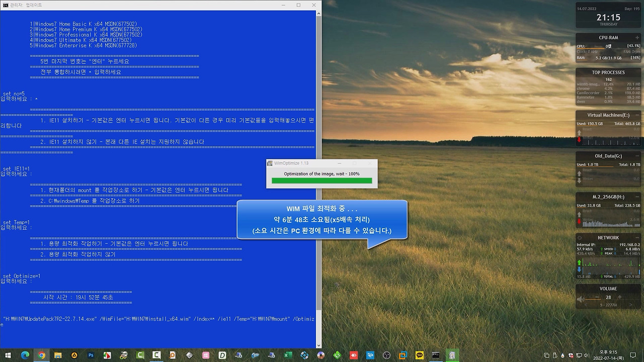Switch to the white Camtasia recorder icon
This screenshot has height=362, width=644.
tap(156, 355)
